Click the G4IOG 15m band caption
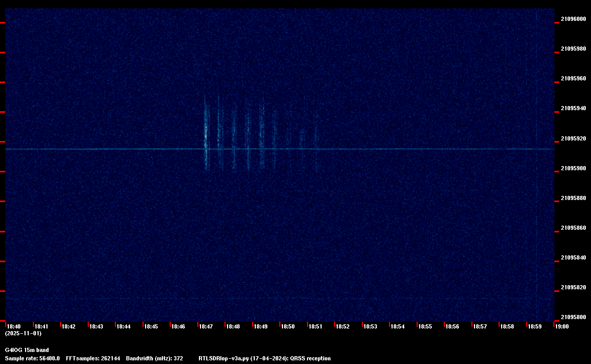This screenshot has height=364, width=591. click(x=27, y=350)
